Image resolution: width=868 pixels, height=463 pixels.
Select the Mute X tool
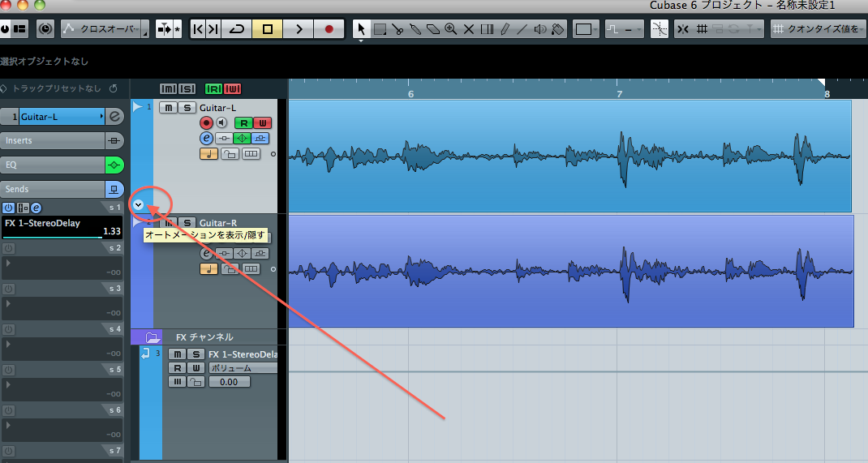pyautogui.click(x=469, y=29)
